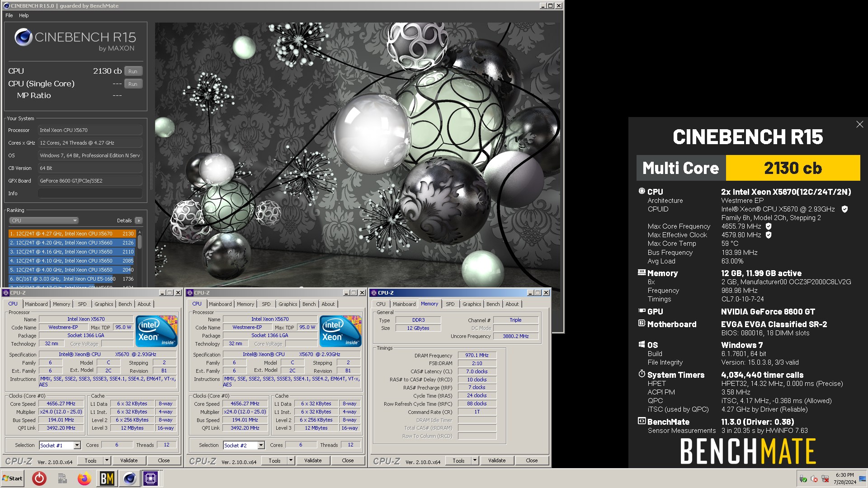Click Validate in Socket #2 CPU-Z window
This screenshot has width=868, height=488.
(313, 460)
